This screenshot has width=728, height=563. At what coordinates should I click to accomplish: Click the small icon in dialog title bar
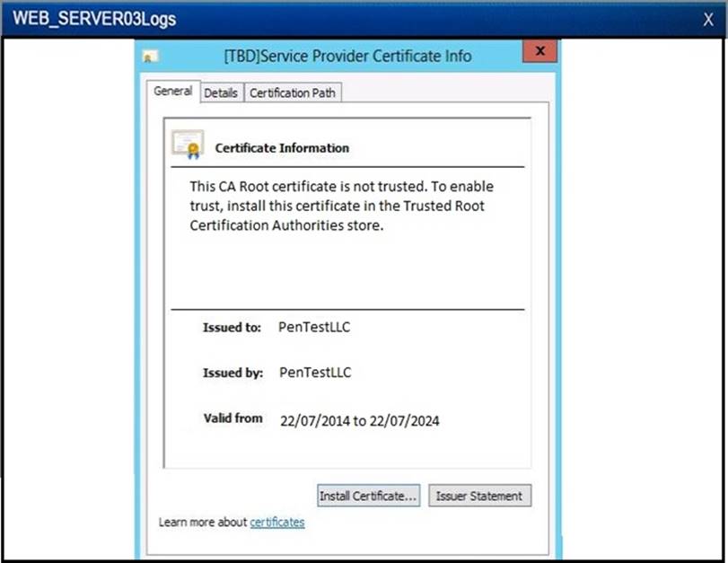(x=148, y=57)
